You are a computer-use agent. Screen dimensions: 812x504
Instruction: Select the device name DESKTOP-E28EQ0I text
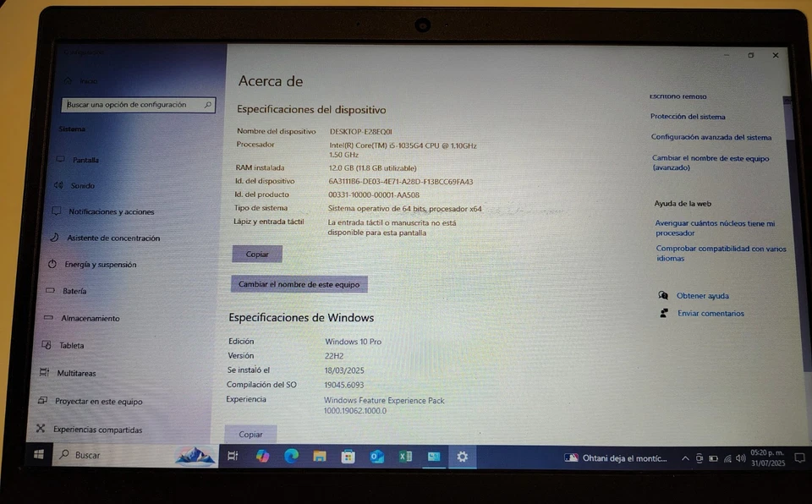(361, 132)
